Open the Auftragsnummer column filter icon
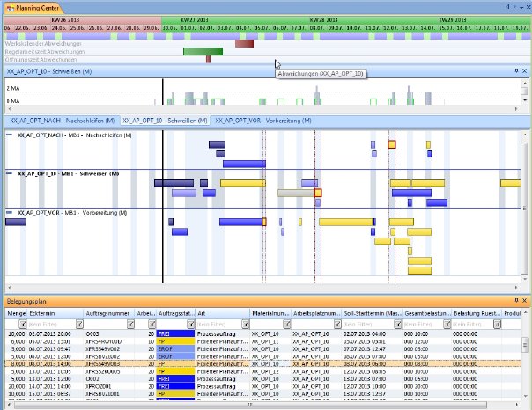 pos(130,325)
